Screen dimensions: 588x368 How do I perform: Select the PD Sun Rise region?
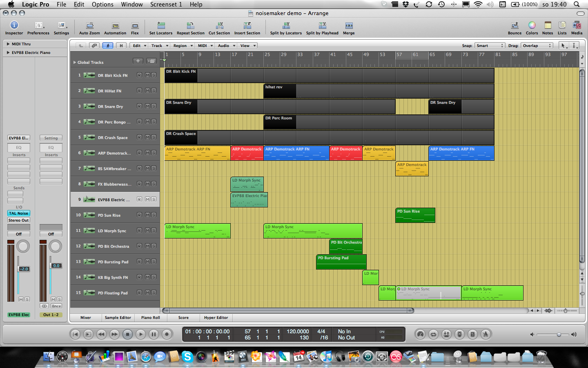415,215
